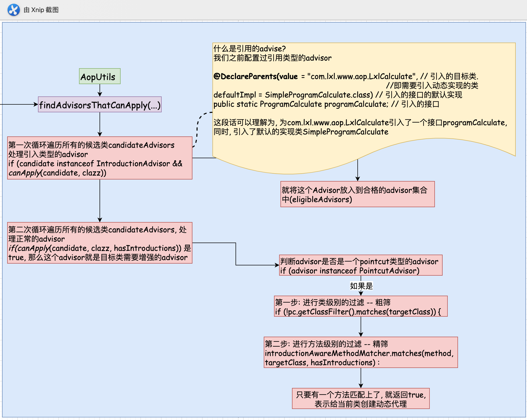This screenshot has width=527, height=420.
Task: Click arrow between AopUtils and findAdvisorsThatCanApply
Action: pyautogui.click(x=100, y=90)
